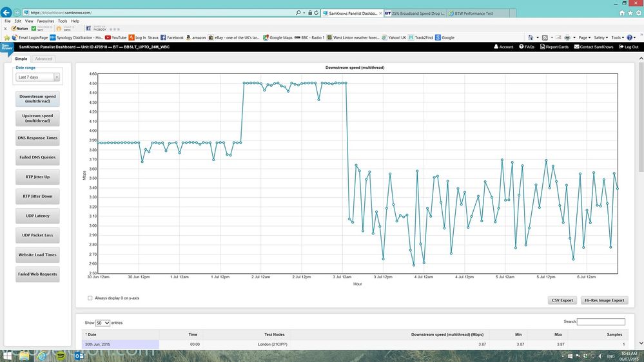Open the Show entries count dropdown
This screenshot has height=362, width=644.
(x=102, y=323)
